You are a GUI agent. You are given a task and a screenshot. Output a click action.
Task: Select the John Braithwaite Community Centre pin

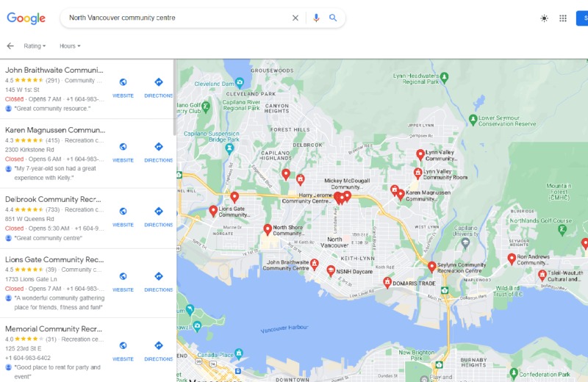[x=315, y=264]
